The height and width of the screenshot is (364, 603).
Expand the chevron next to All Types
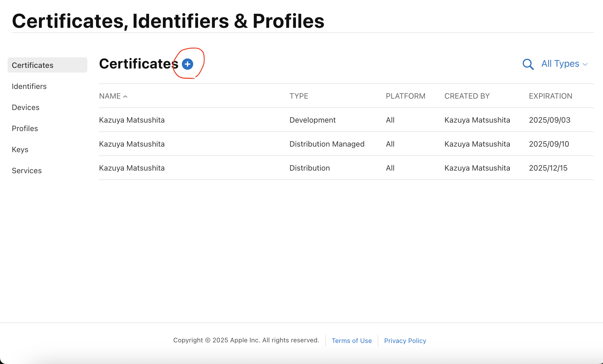[x=585, y=64]
